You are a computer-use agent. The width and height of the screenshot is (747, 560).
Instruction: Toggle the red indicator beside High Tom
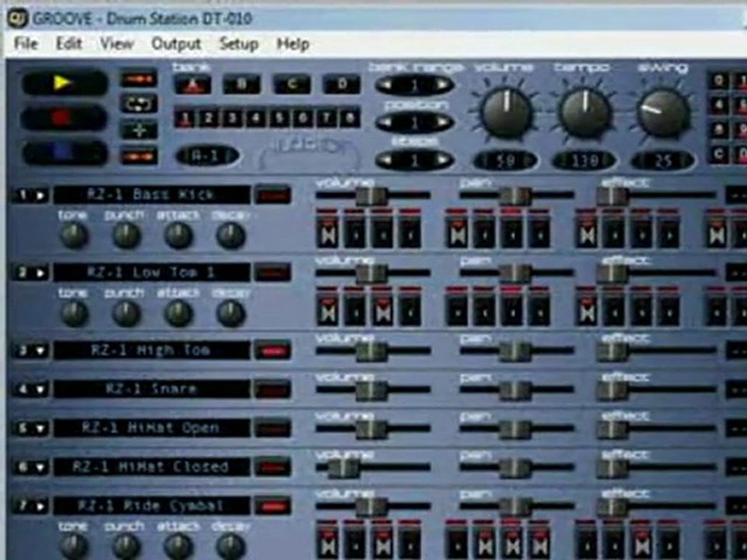click(272, 351)
